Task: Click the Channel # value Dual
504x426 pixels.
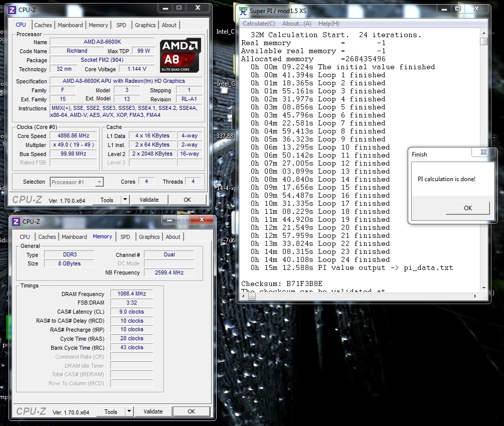Action: coord(169,254)
